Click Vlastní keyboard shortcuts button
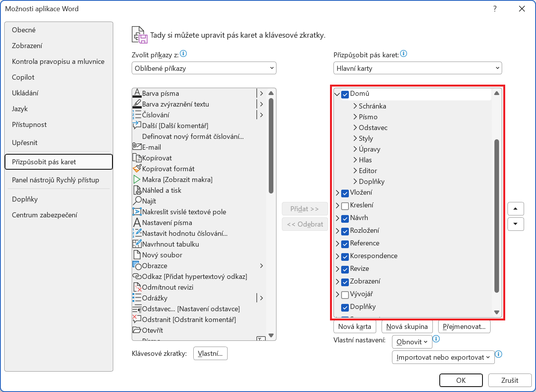The width and height of the screenshot is (536, 392). tap(210, 354)
